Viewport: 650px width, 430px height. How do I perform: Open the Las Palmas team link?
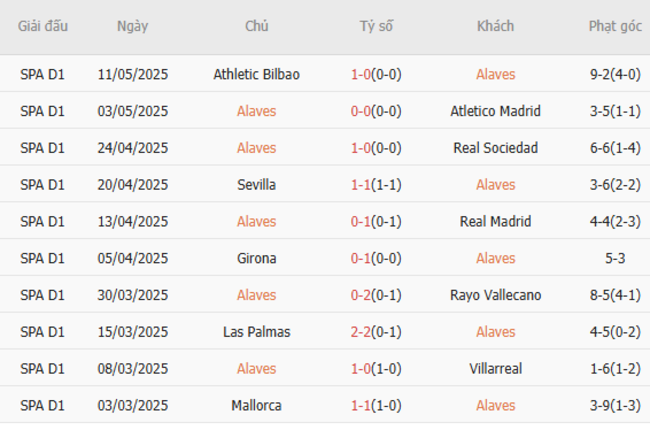tap(256, 332)
